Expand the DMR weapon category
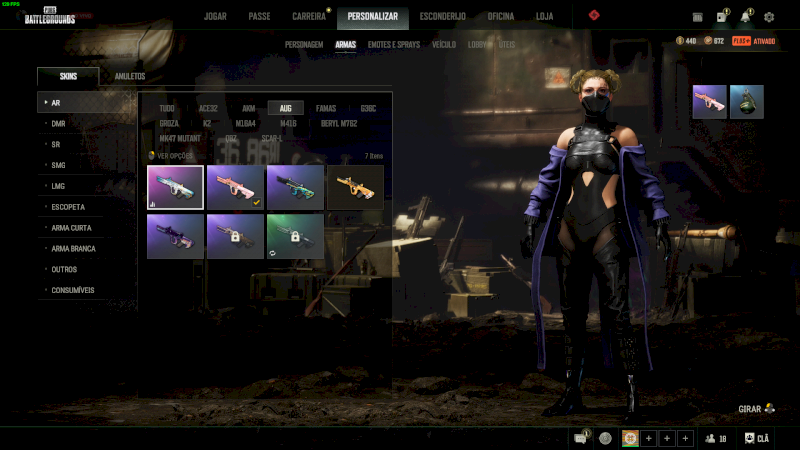This screenshot has width=800, height=450. (87, 123)
